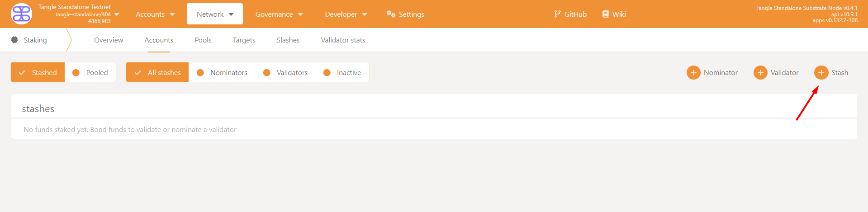This screenshot has height=212, width=868.
Task: Open the Network dropdown menu
Action: click(215, 14)
